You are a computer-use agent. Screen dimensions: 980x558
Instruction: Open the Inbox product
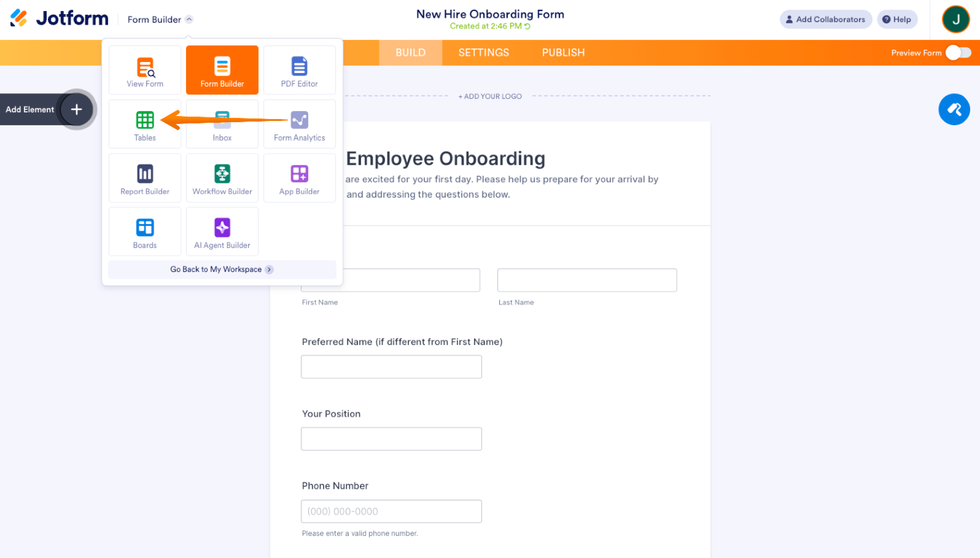[x=222, y=123]
